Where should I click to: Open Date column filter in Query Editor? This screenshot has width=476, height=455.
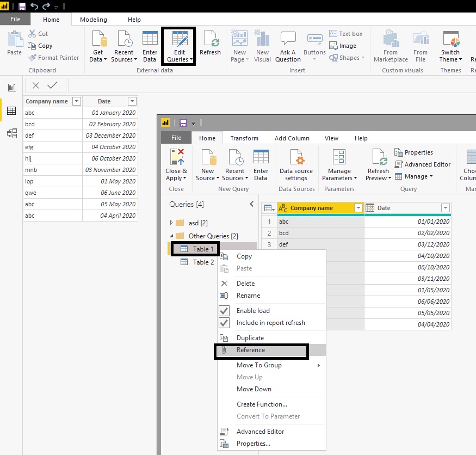[x=446, y=208]
